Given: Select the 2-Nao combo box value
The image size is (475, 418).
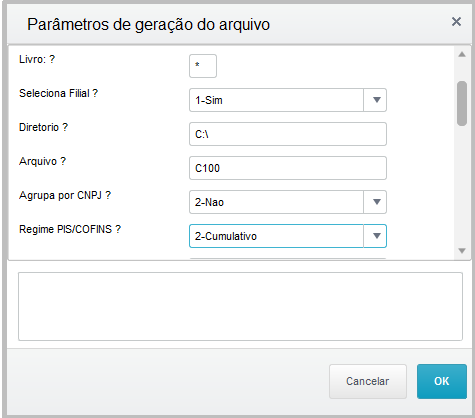Looking at the screenshot, I should (276, 202).
